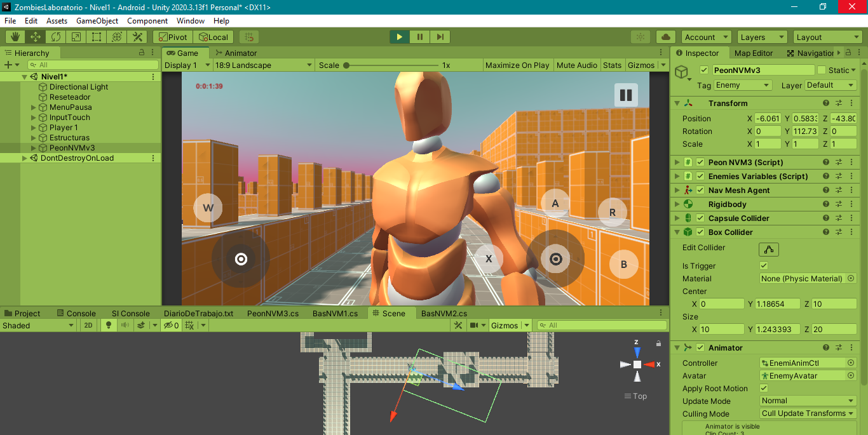Open the cloud services icon
Viewport: 868px width, 435px height.
665,37
